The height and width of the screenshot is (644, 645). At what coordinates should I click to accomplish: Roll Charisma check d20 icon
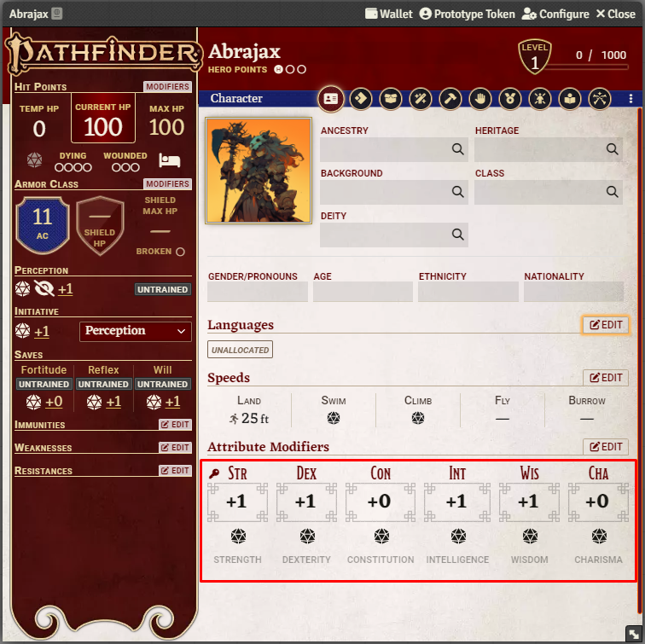click(599, 537)
